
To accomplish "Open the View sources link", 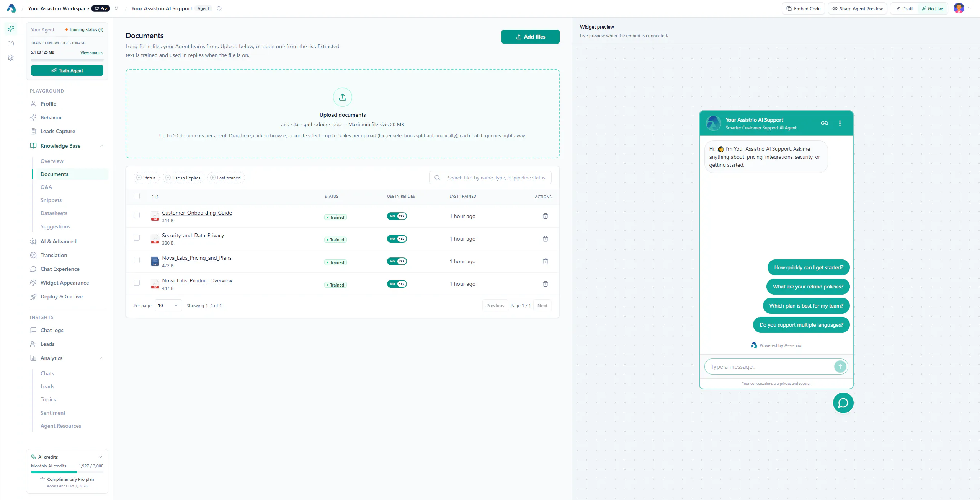I will (x=91, y=53).
